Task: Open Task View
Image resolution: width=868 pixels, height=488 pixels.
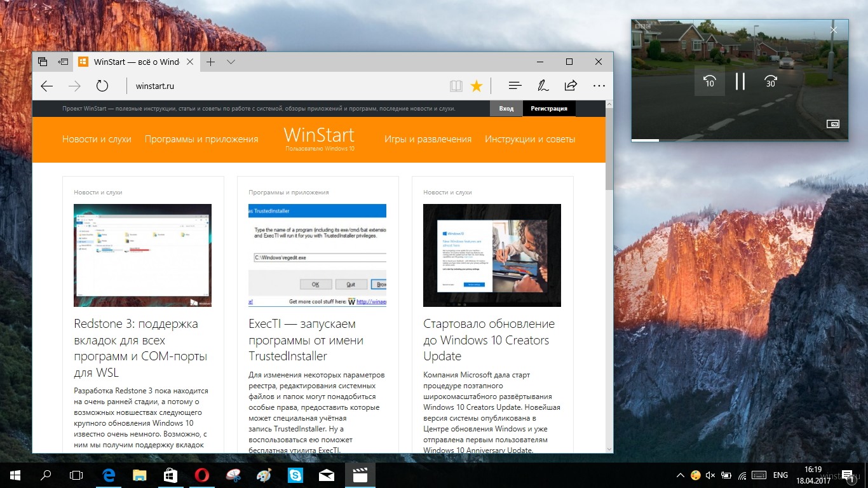Action: (76, 475)
